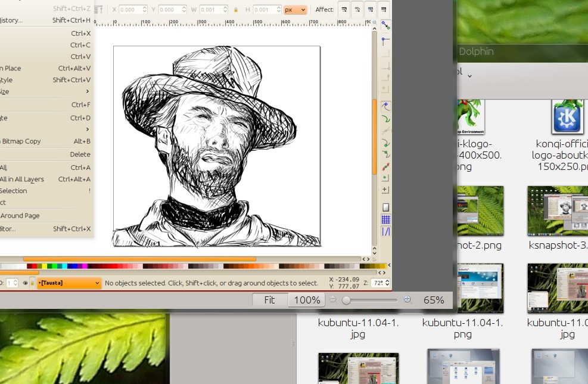
Task: Choose Delete menu entry
Action: (x=45, y=154)
